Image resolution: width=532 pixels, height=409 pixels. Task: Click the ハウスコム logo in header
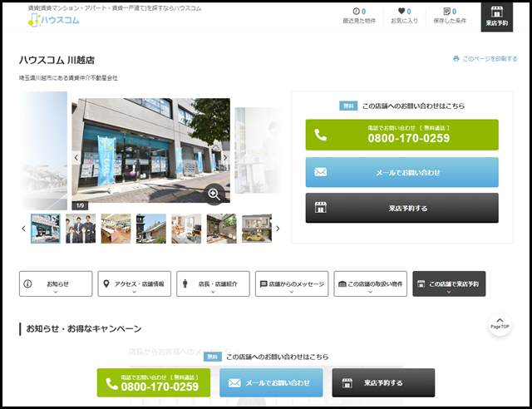pos(53,20)
